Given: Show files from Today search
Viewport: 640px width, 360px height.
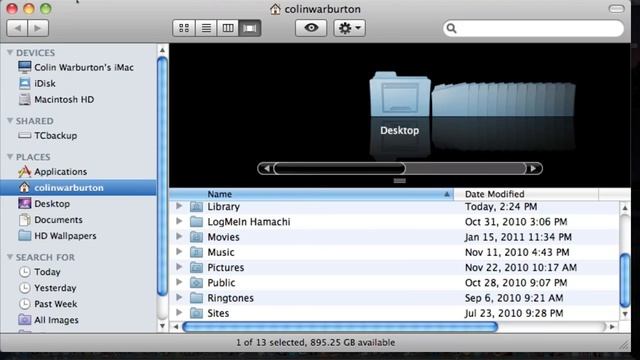Looking at the screenshot, I should pyautogui.click(x=78, y=272).
